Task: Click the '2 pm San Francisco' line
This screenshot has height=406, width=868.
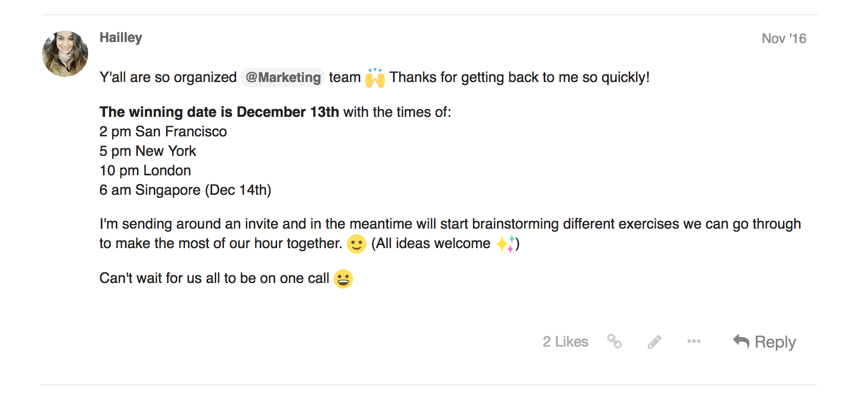Action: 163,132
